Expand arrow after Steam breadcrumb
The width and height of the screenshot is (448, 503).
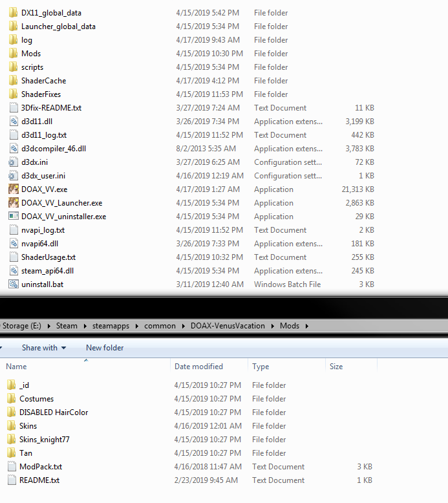85,326
